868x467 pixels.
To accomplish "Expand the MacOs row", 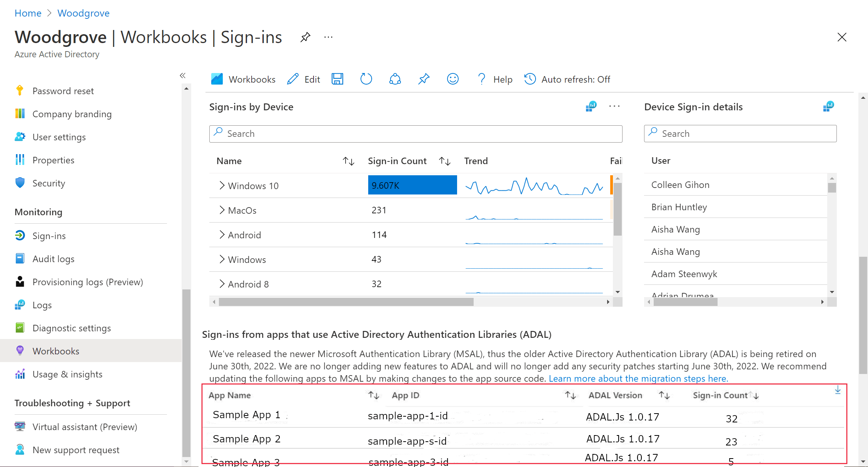I will click(222, 210).
